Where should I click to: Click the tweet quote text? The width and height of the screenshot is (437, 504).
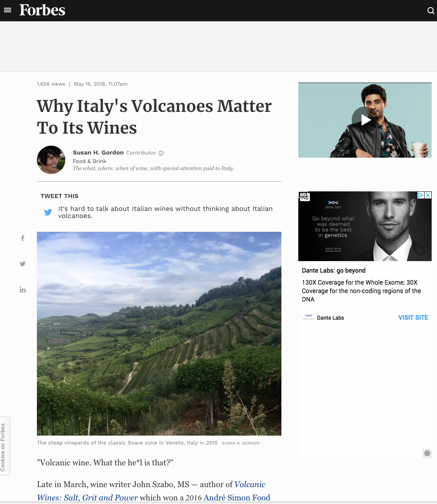coord(165,212)
